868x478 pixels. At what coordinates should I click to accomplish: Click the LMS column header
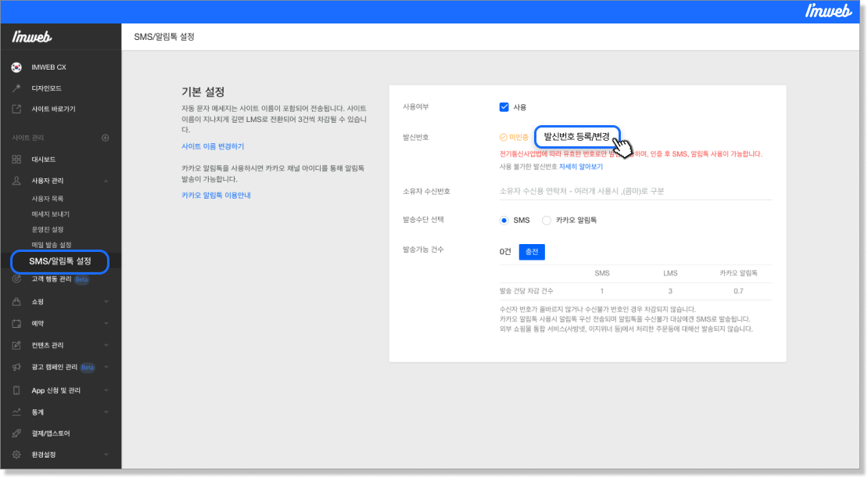pos(670,274)
